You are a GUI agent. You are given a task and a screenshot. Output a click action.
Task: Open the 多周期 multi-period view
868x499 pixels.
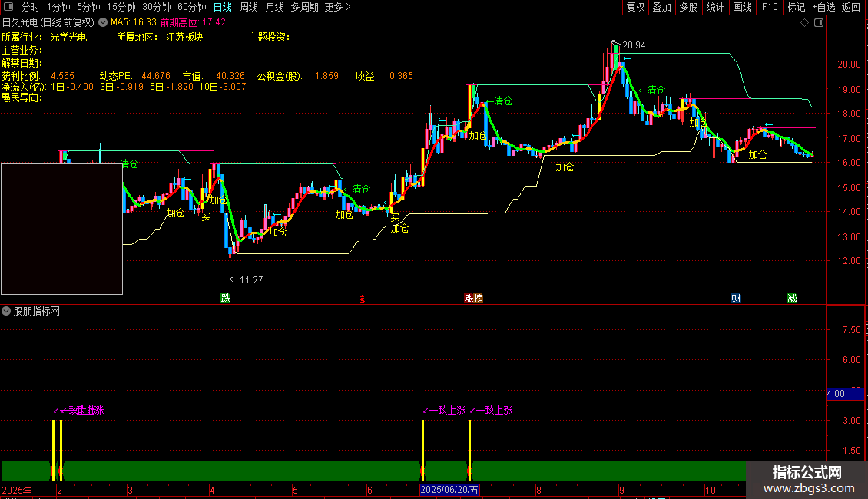304,7
